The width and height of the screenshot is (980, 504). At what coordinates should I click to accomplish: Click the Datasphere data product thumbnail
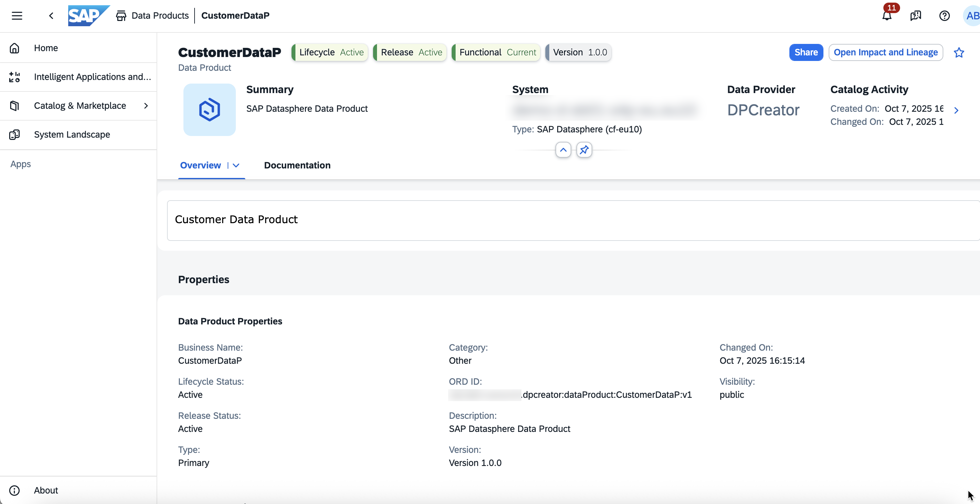[x=210, y=110]
